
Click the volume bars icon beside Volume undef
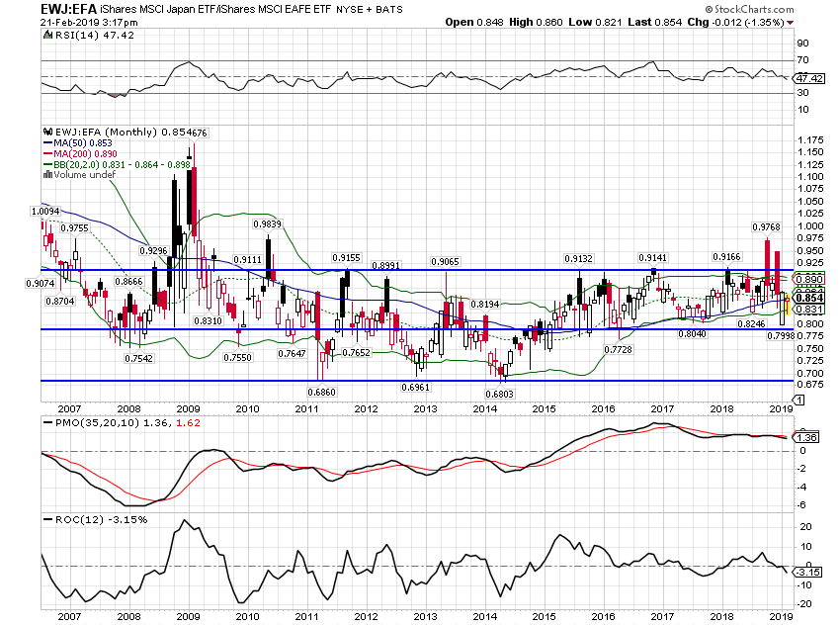[x=47, y=175]
